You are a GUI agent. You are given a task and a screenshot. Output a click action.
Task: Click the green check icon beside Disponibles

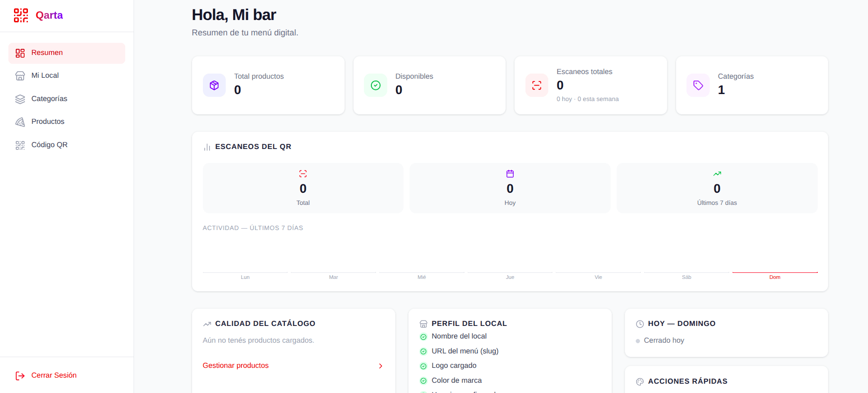[x=376, y=85]
